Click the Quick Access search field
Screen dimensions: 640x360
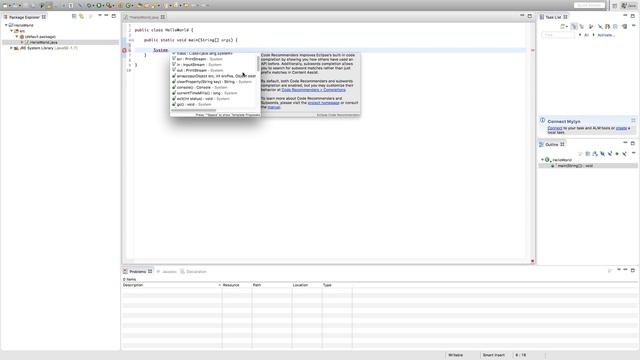tap(589, 5)
